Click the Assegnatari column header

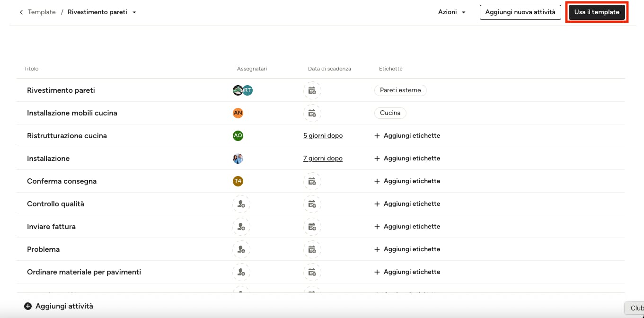point(252,69)
